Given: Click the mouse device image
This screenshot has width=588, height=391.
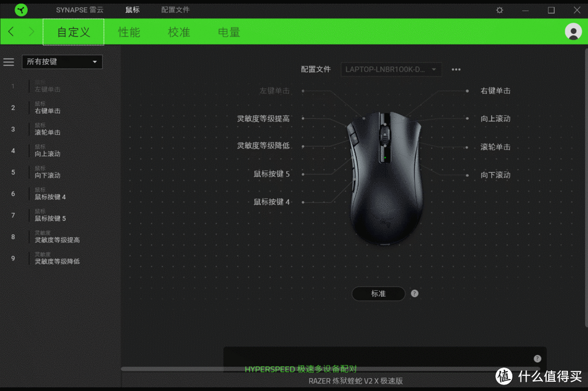Looking at the screenshot, I should pos(385,178).
